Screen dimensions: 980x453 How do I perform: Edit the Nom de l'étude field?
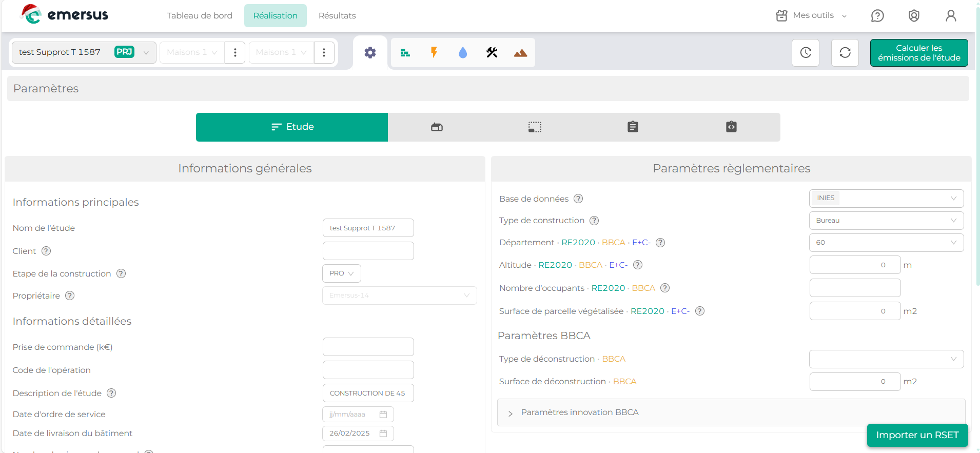point(368,228)
